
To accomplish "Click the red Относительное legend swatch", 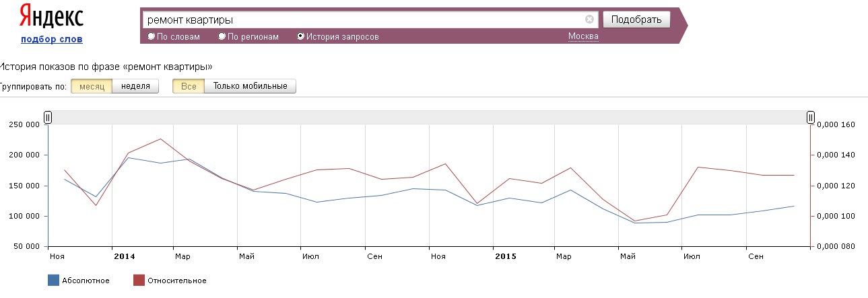I will click(139, 281).
